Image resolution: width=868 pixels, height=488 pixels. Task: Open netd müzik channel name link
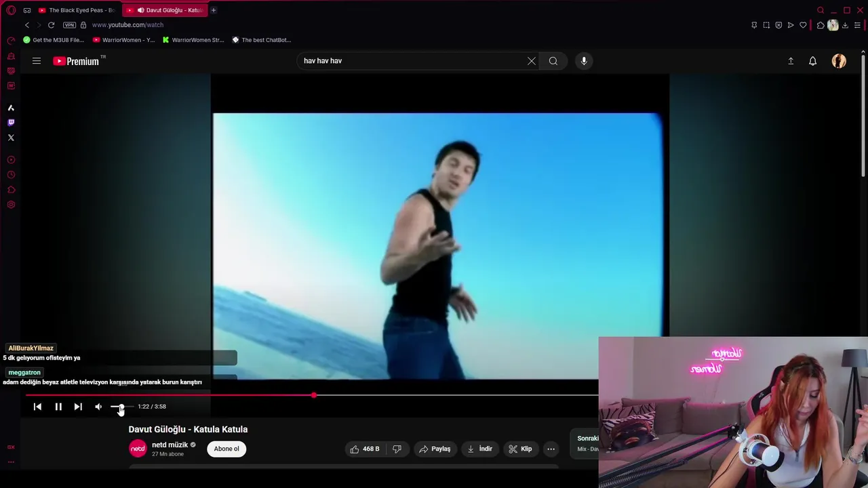170,445
